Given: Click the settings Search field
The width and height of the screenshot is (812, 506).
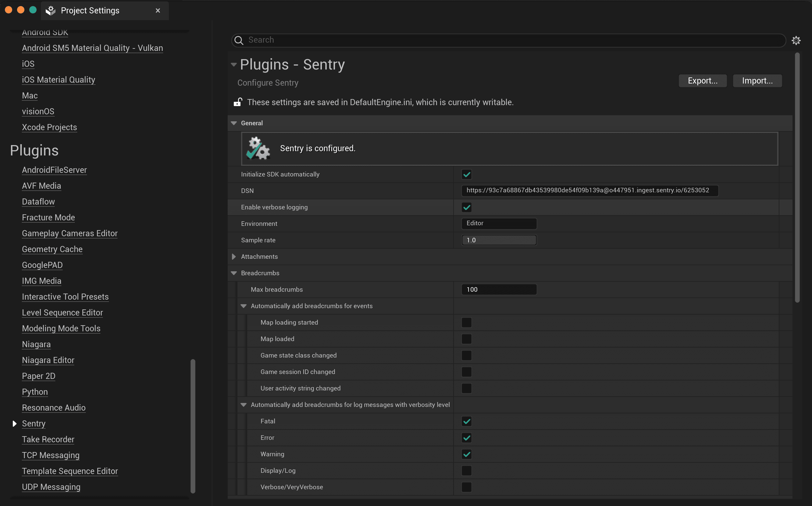Looking at the screenshot, I should click(508, 40).
